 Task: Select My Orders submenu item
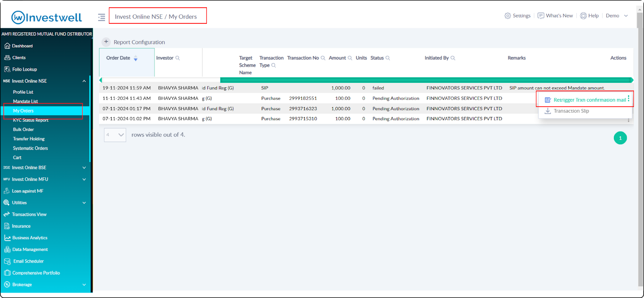(x=23, y=111)
